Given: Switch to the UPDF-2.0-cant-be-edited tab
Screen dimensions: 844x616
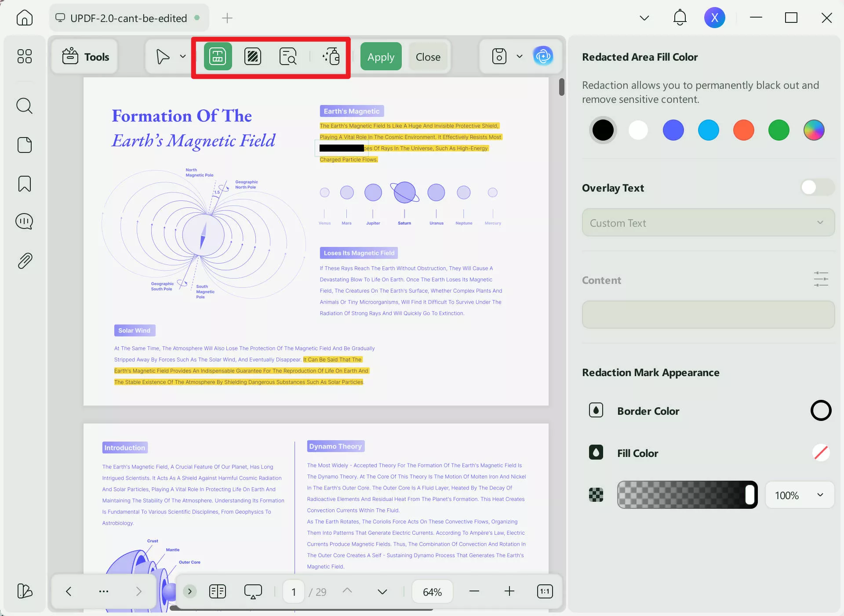Looking at the screenshot, I should tap(128, 18).
